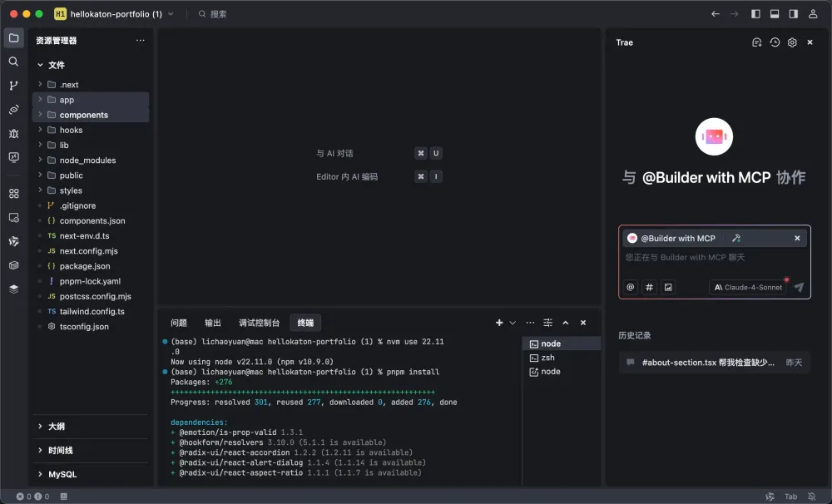Click the tools icon next to Builder with MCP
Viewport: 832px width, 504px height.
[736, 238]
